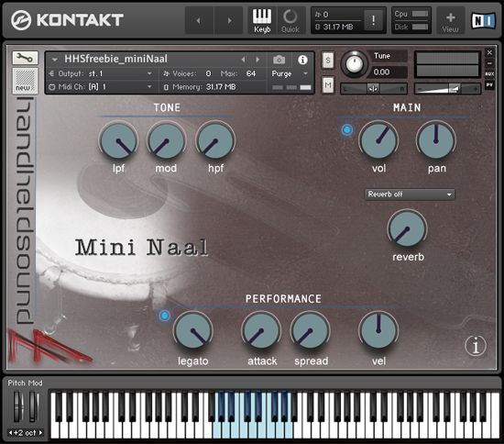Open the Reverb off dropdown
Viewport: 504px width, 444px height.
[x=410, y=194]
